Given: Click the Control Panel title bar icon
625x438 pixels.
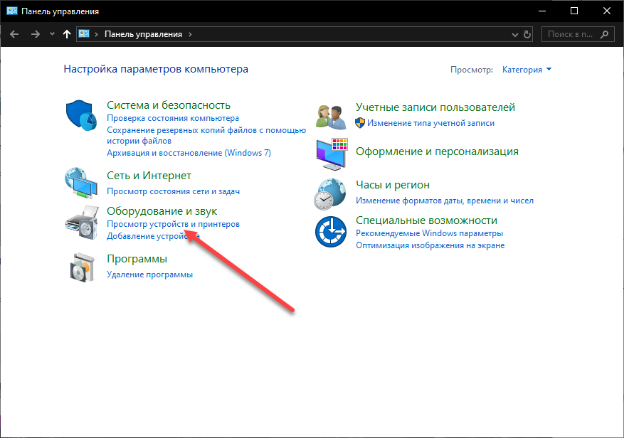Looking at the screenshot, I should [x=12, y=11].
